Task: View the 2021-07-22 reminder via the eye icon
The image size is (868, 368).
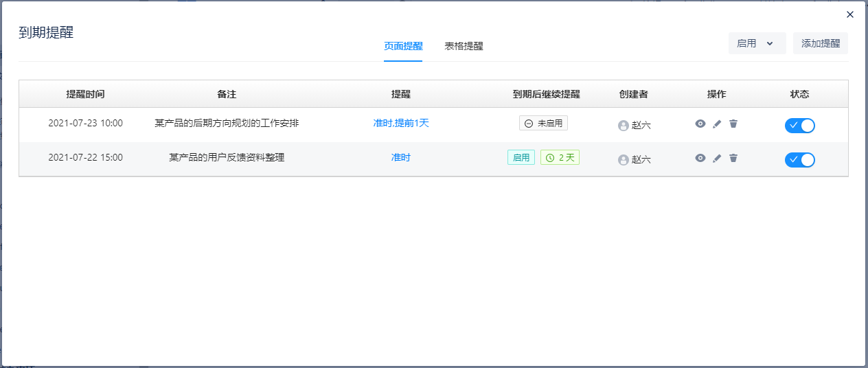Action: pos(700,158)
